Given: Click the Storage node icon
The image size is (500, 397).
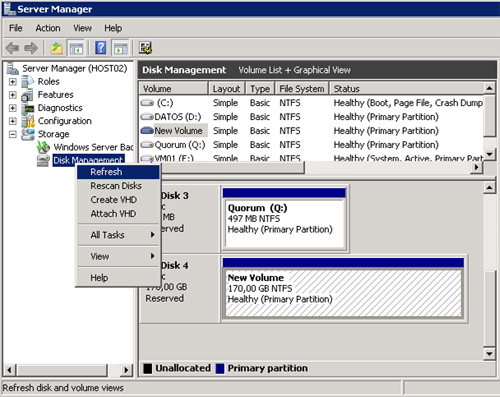Looking at the screenshot, I should [x=28, y=134].
